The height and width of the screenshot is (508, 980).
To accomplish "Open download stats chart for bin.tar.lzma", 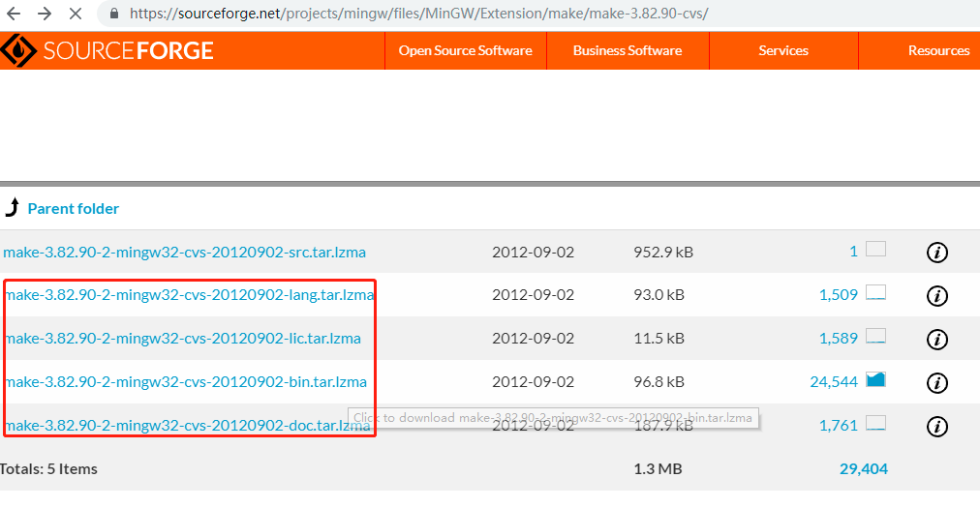I will point(875,379).
